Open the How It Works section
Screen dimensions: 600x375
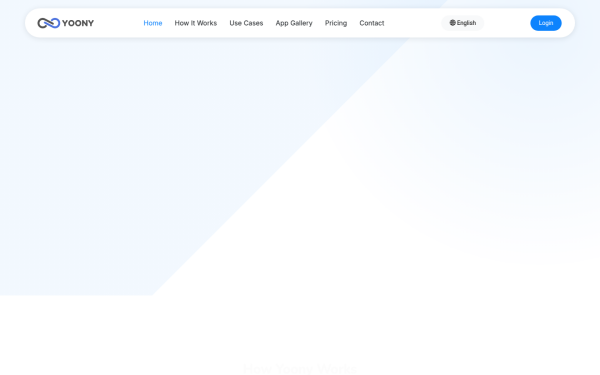coord(196,23)
